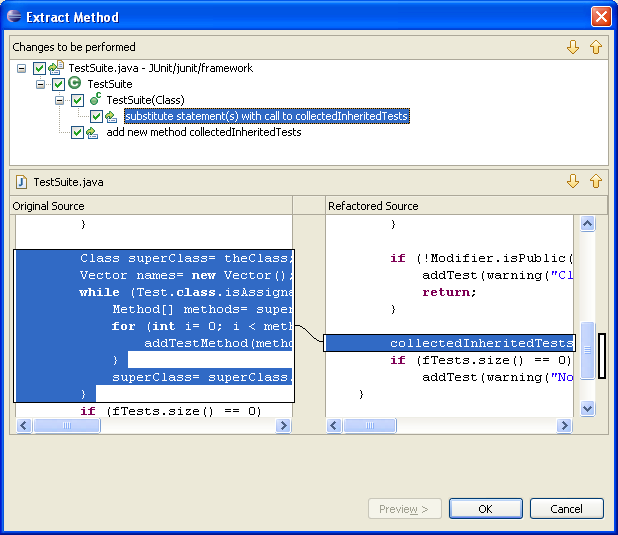
Task: Cancel the Extract Method dialog
Action: [566, 509]
